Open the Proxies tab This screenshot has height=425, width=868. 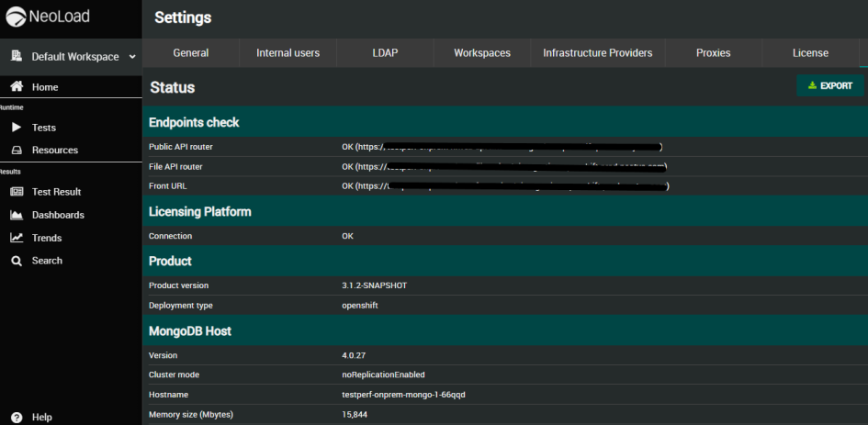(x=714, y=53)
